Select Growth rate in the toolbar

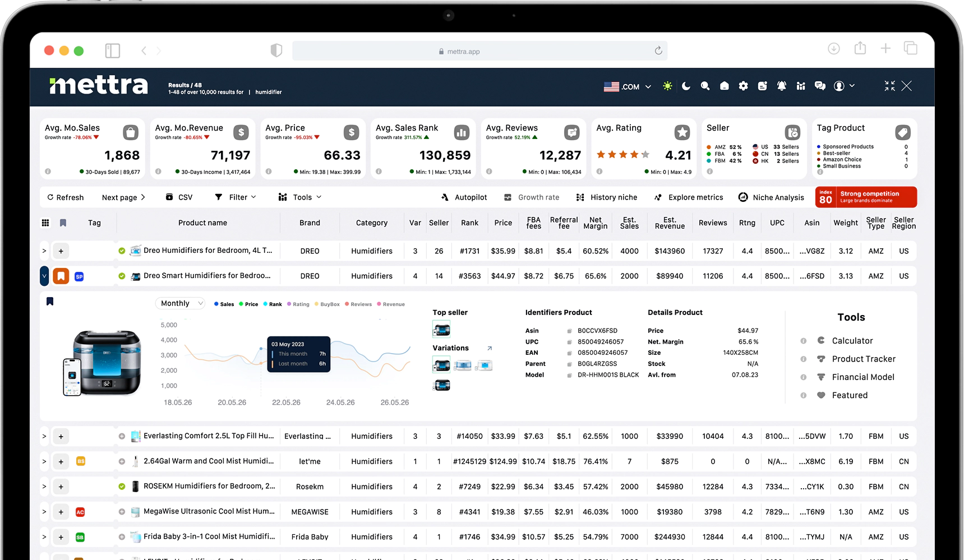532,197
